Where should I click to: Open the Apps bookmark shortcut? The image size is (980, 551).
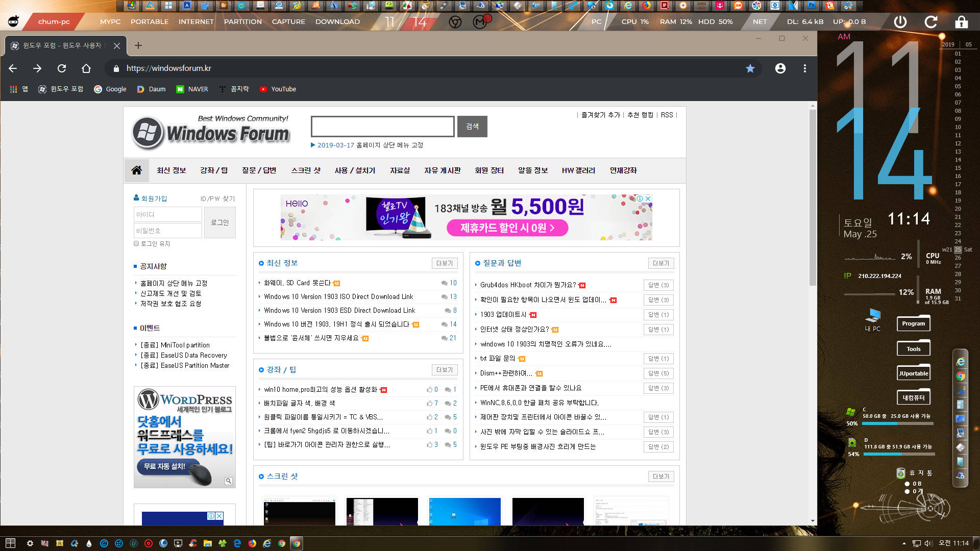pos(19,89)
